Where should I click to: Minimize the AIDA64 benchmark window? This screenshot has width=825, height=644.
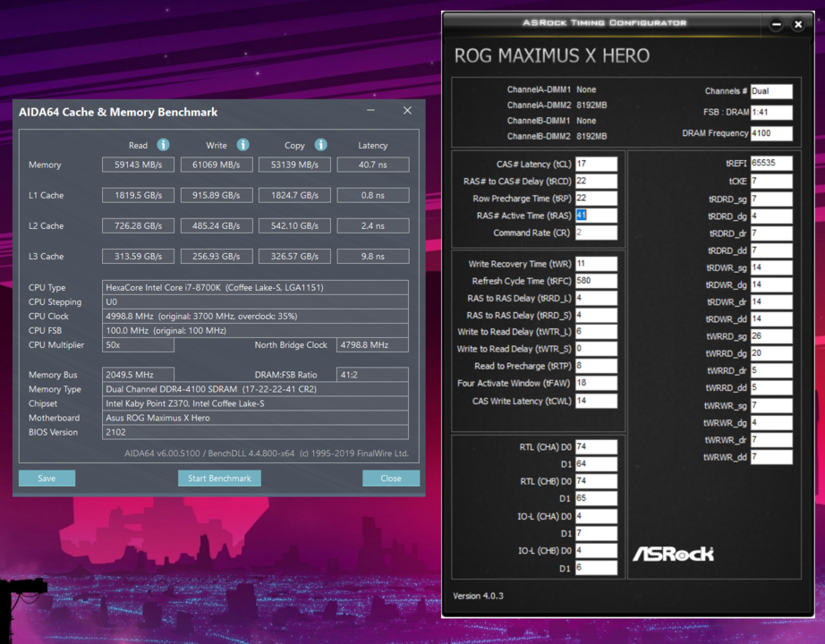(x=371, y=111)
